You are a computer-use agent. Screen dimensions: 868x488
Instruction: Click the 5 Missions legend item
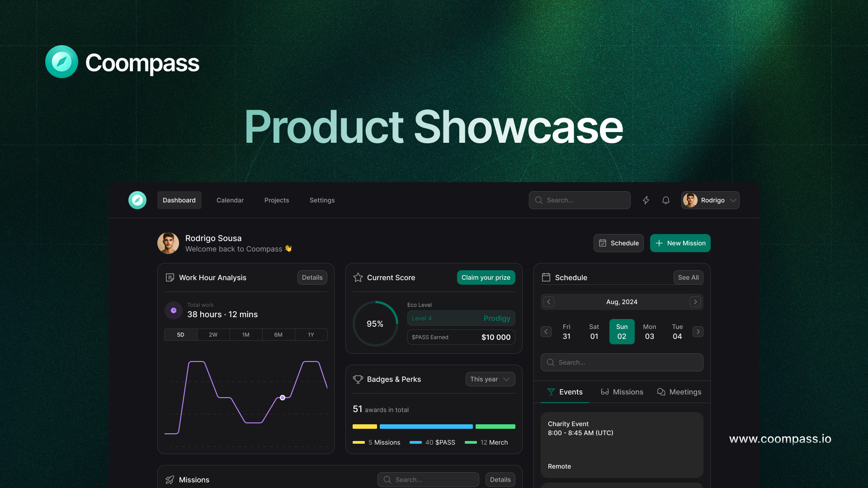click(x=377, y=442)
